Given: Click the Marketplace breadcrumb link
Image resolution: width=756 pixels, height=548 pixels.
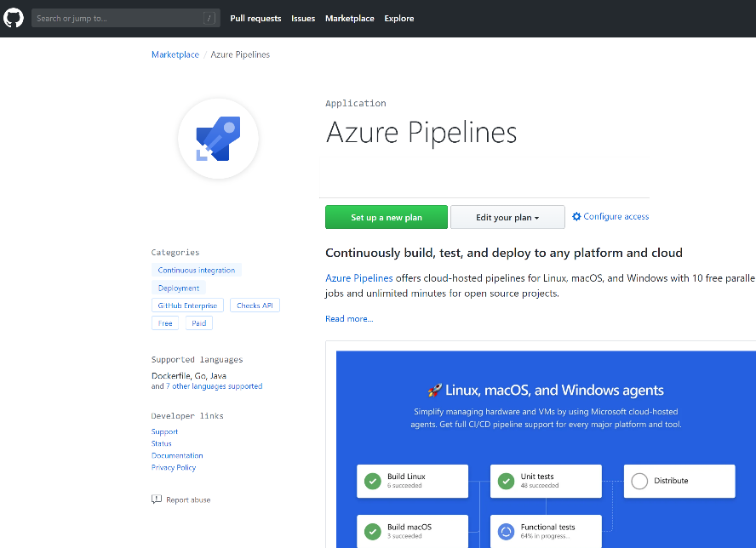Looking at the screenshot, I should click(x=175, y=54).
